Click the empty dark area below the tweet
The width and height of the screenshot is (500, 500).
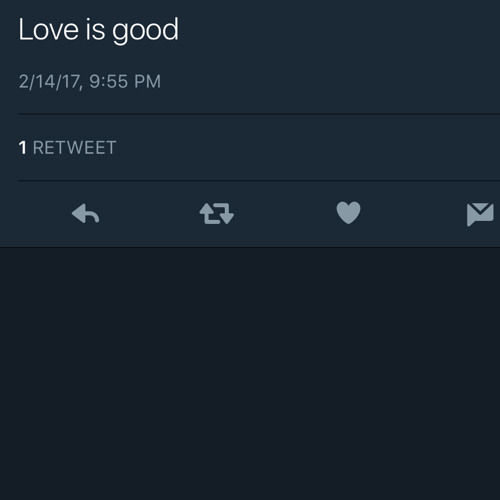tap(250, 373)
